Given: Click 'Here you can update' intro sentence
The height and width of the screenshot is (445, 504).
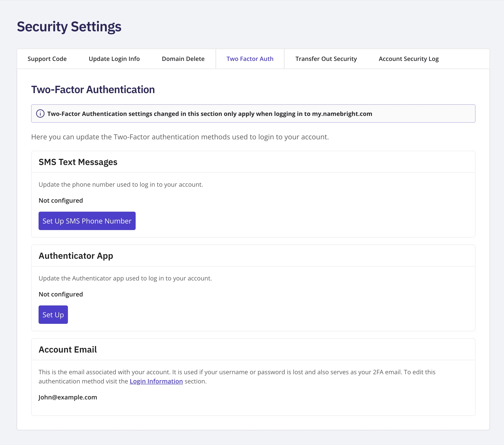Looking at the screenshot, I should 180,137.
